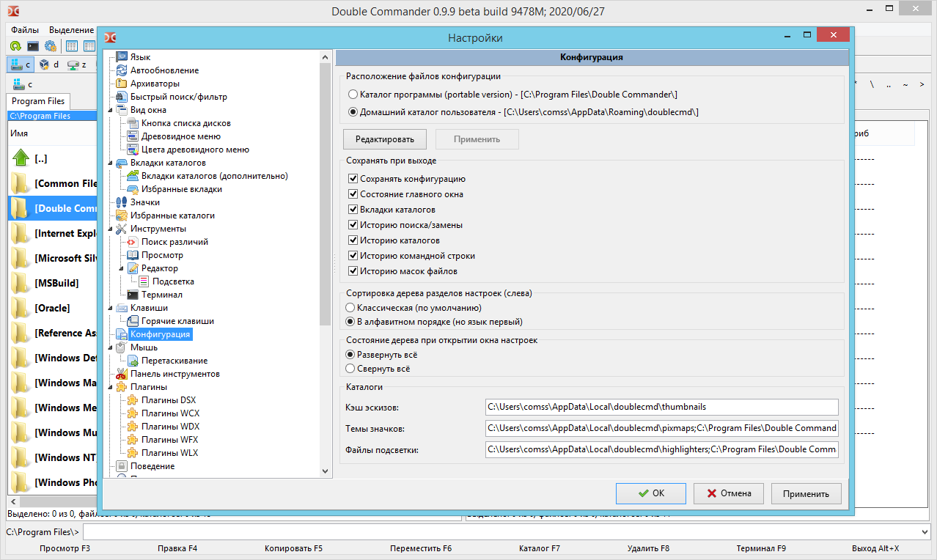Select В алфавитном порядке sorting option
This screenshot has height=560, width=937.
435,322
